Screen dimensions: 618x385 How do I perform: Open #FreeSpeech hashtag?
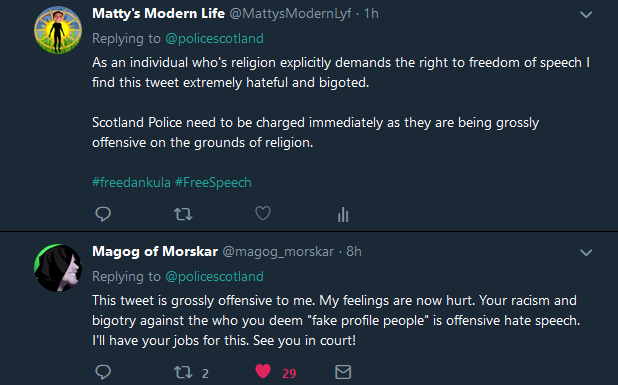click(213, 182)
